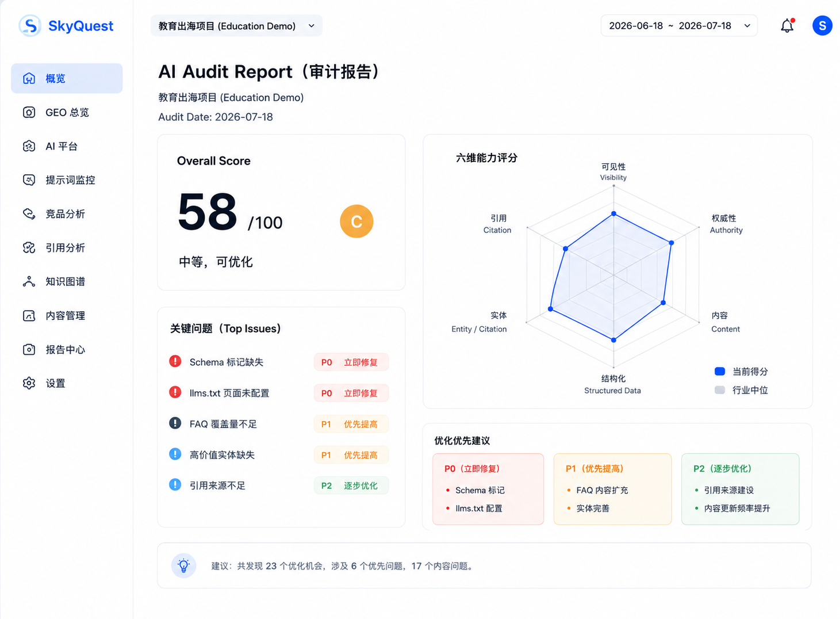840x619 pixels.
Task: Open the P2（逐步优化）recommendation card
Action: (x=740, y=489)
